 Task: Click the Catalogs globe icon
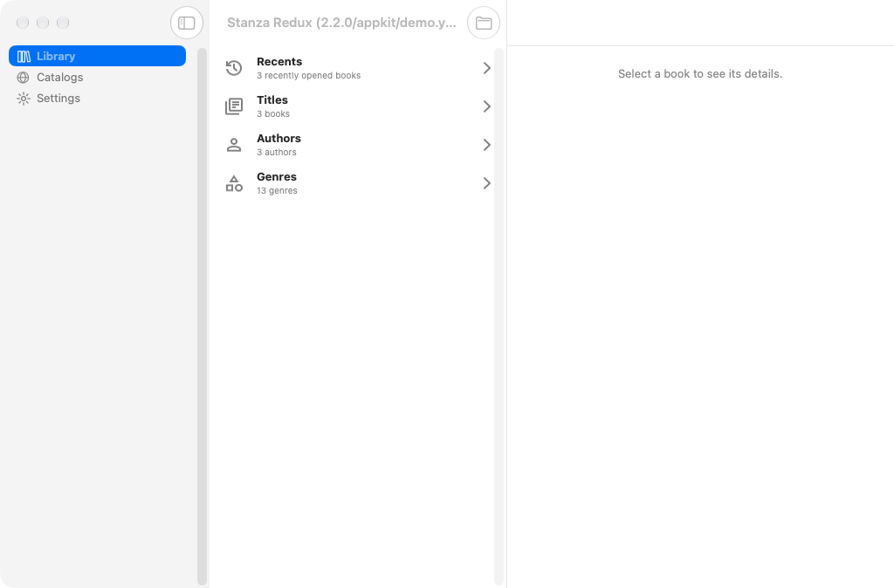click(23, 78)
